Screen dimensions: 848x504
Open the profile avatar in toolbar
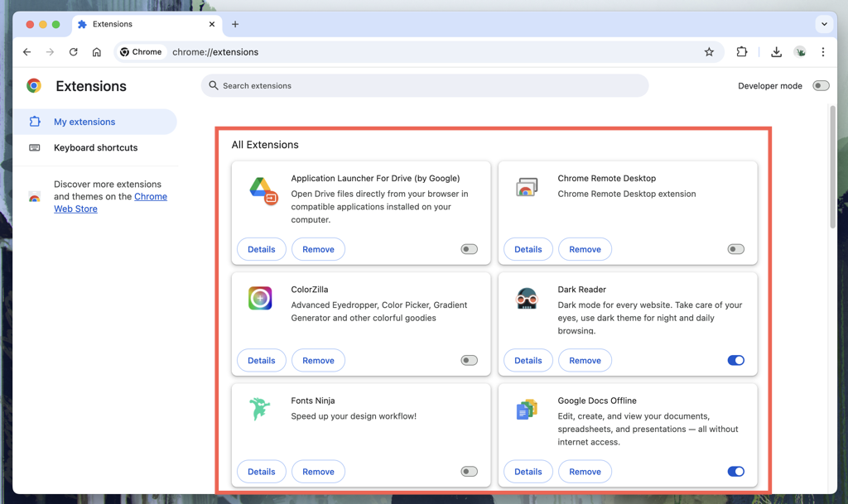(x=800, y=52)
